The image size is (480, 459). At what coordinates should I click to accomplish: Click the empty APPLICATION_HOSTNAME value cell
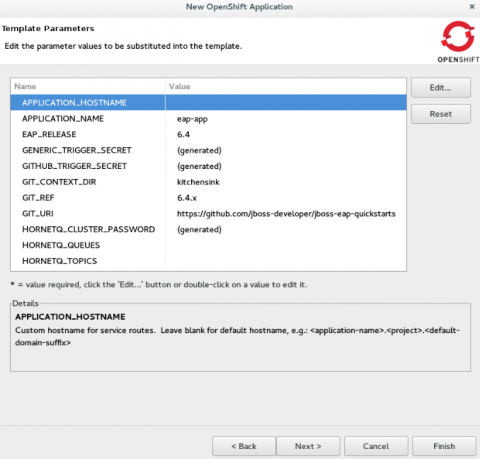[x=286, y=103]
